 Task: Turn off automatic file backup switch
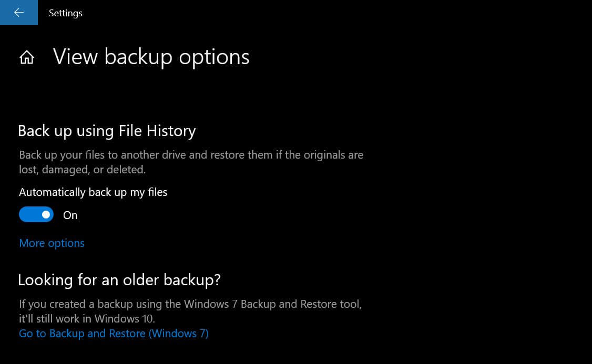(36, 214)
